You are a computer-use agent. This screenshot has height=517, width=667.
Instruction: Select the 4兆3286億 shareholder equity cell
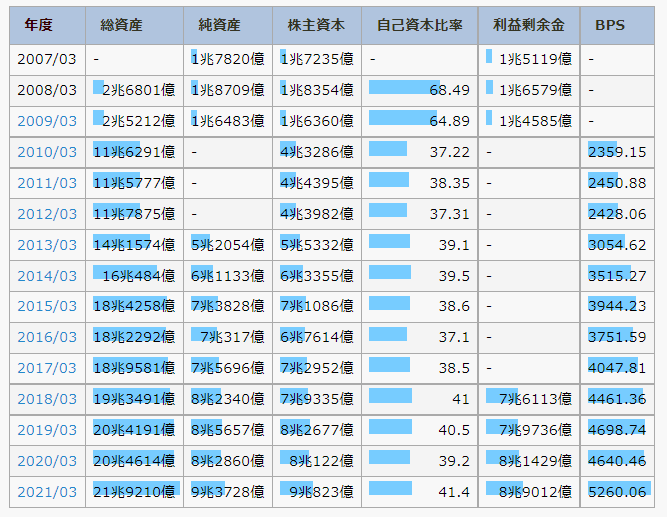pyautogui.click(x=317, y=152)
